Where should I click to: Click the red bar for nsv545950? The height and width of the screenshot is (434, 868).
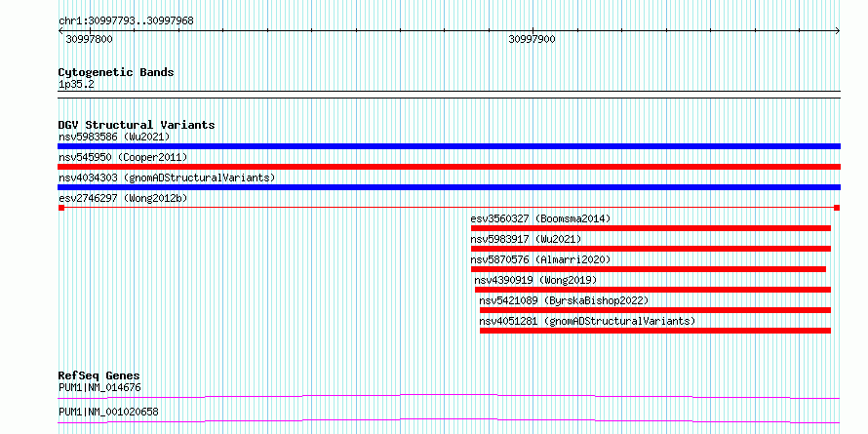point(449,167)
